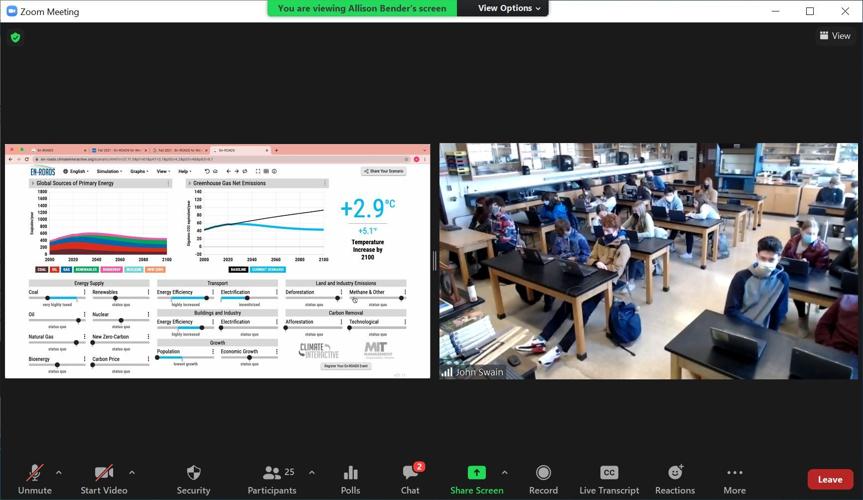The width and height of the screenshot is (863, 500).
Task: Click the En-ROADS right arrow icon
Action: (x=237, y=171)
